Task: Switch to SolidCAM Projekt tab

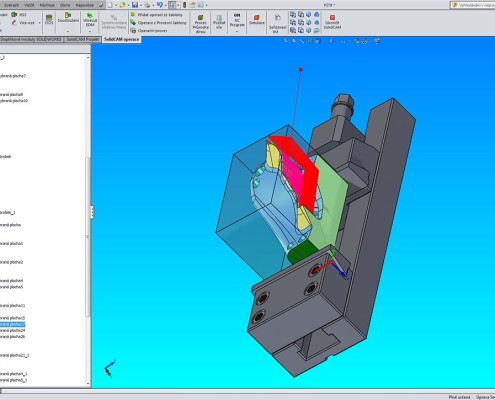Action: pyautogui.click(x=82, y=39)
